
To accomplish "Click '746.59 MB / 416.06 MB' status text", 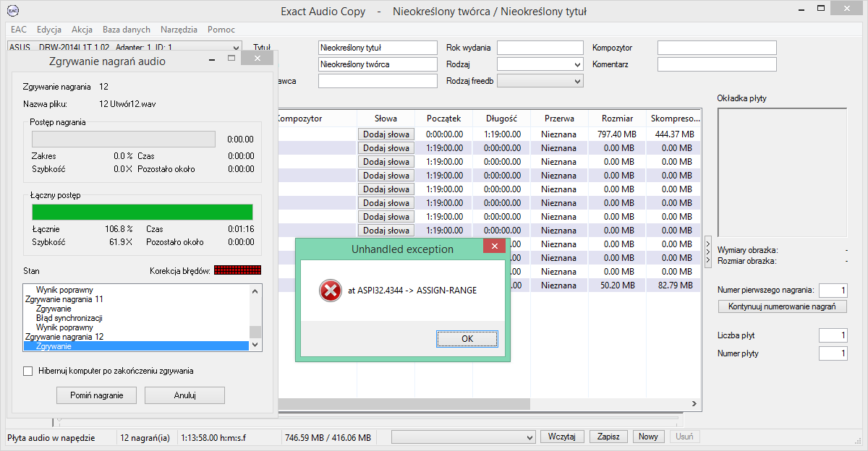I will 328,438.
